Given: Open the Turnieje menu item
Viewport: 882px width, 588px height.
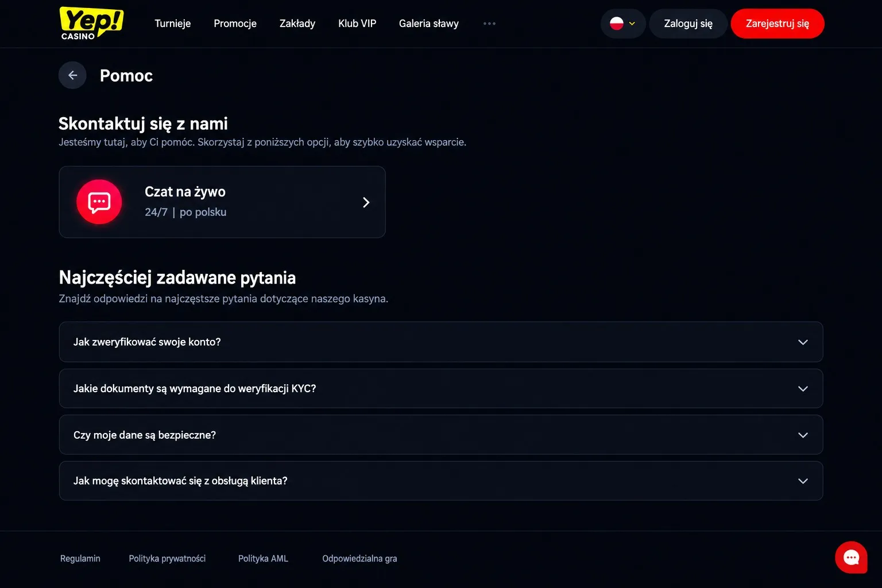Looking at the screenshot, I should tap(173, 24).
